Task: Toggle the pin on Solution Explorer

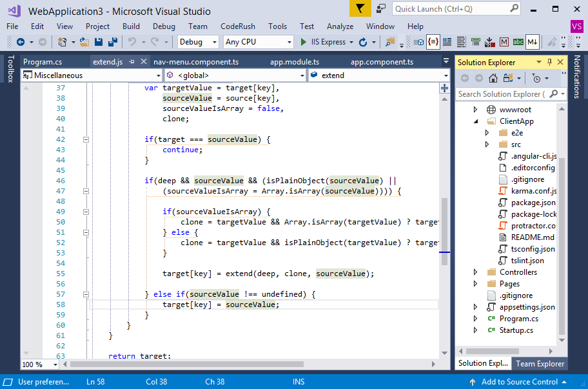Action: click(549, 63)
